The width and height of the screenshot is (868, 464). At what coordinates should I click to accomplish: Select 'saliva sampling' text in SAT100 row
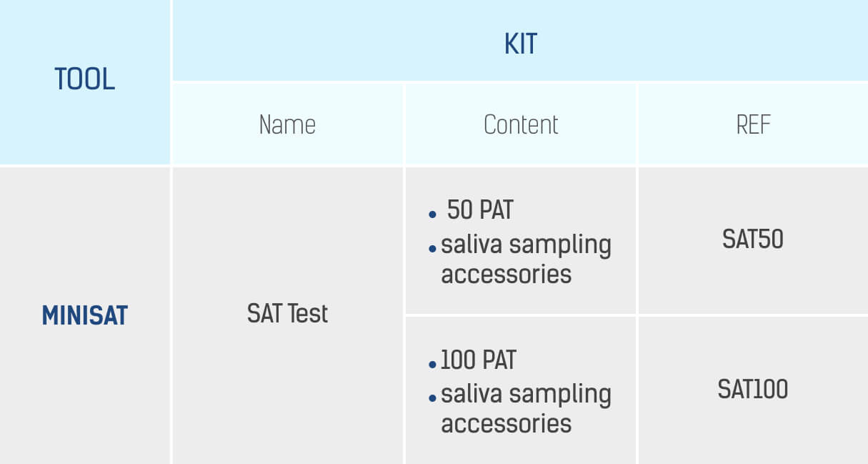[526, 395]
